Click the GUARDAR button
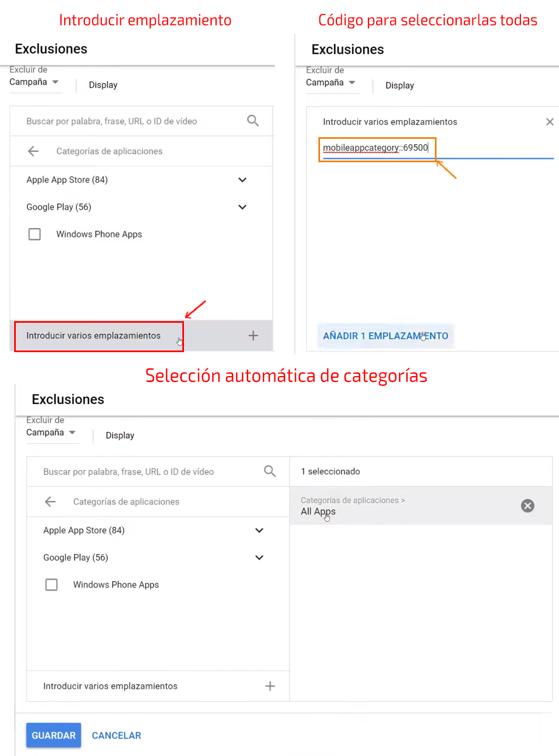Screen dimensions: 559x756 [x=53, y=735]
